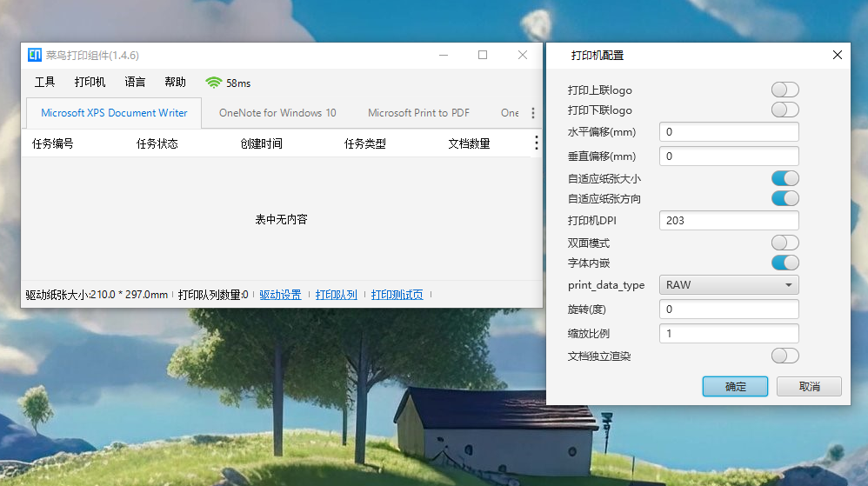Disable the 字体内嵌 toggle
Image resolution: width=868 pixels, height=486 pixels.
click(x=784, y=263)
